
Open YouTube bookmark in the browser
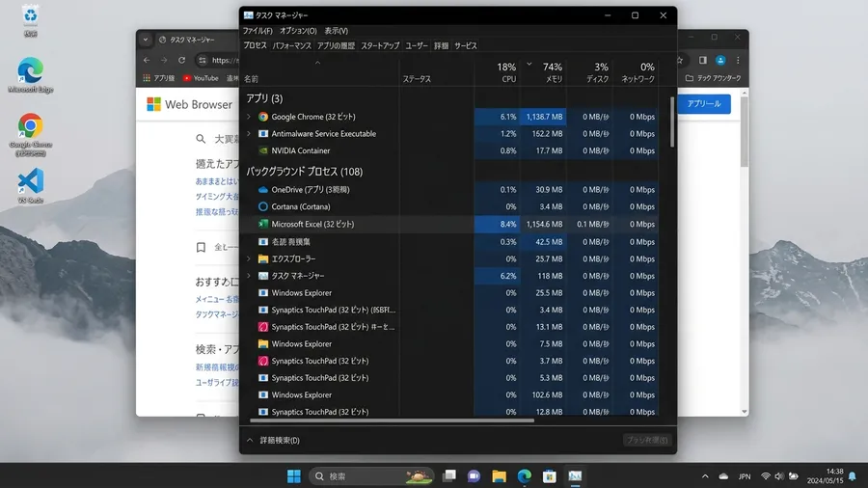[201, 78]
